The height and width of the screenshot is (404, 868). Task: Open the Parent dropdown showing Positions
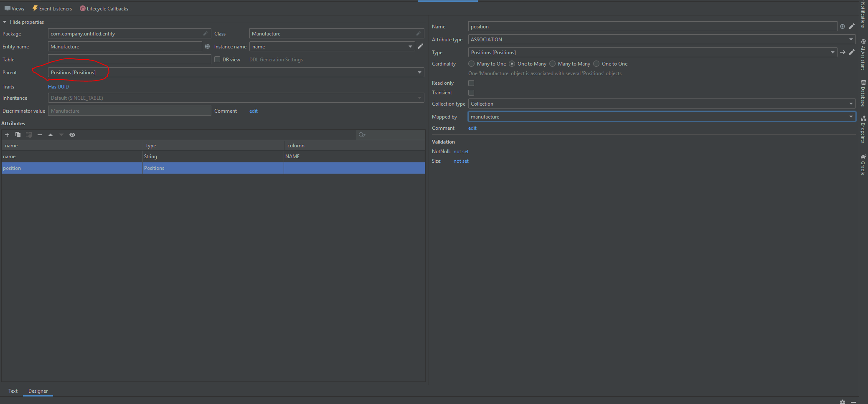point(420,73)
